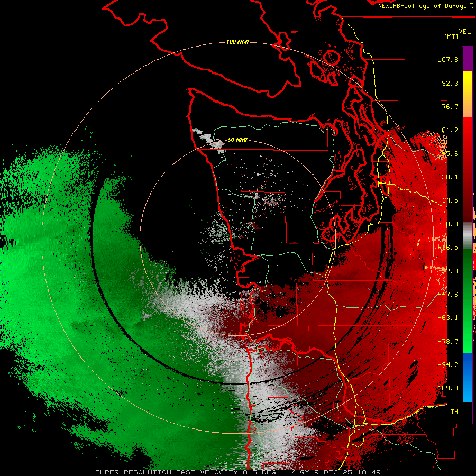Click the 50 NMI range ring label

click(237, 140)
